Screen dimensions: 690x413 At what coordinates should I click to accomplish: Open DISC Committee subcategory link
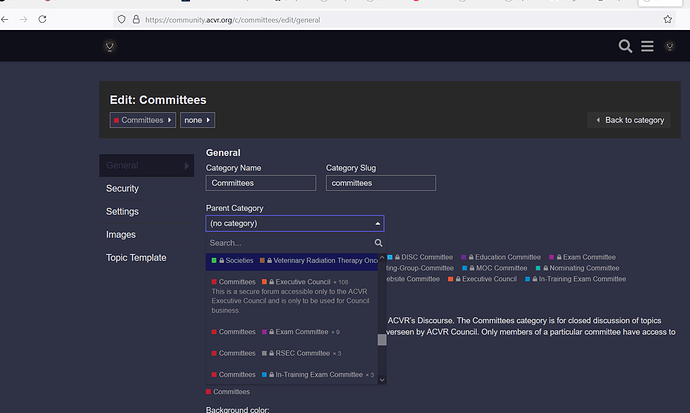point(420,257)
